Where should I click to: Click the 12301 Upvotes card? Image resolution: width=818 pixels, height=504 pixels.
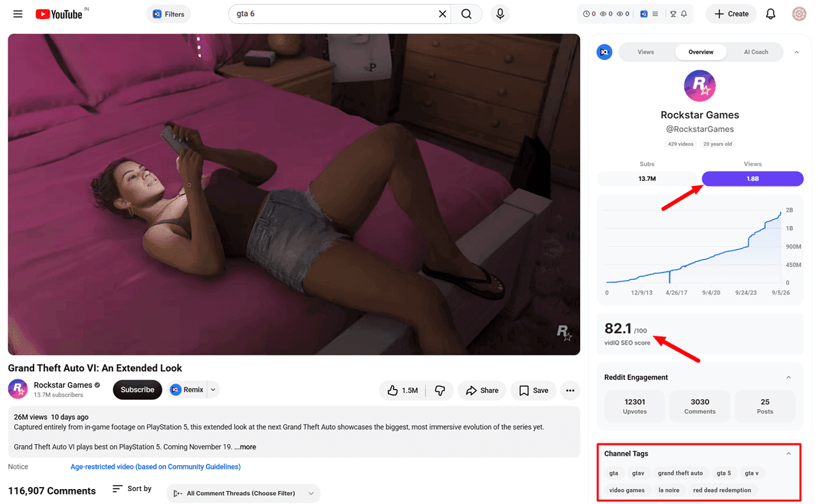click(635, 406)
